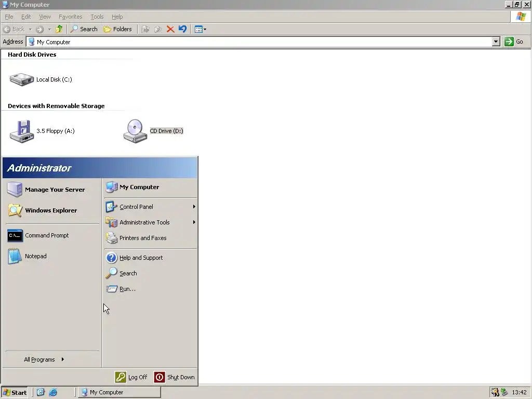
Task: Open My Computer from Start menu
Action: click(x=150, y=187)
